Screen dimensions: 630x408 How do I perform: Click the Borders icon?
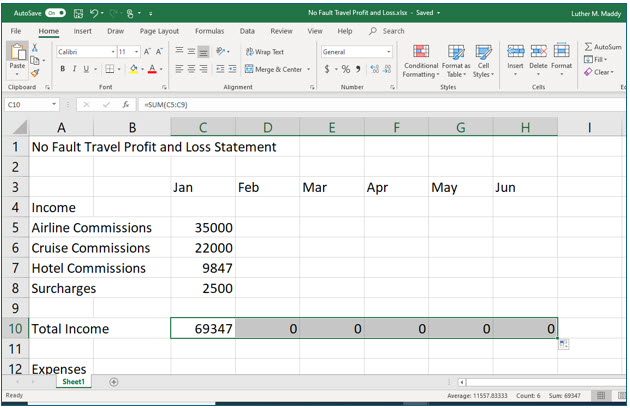click(x=109, y=69)
